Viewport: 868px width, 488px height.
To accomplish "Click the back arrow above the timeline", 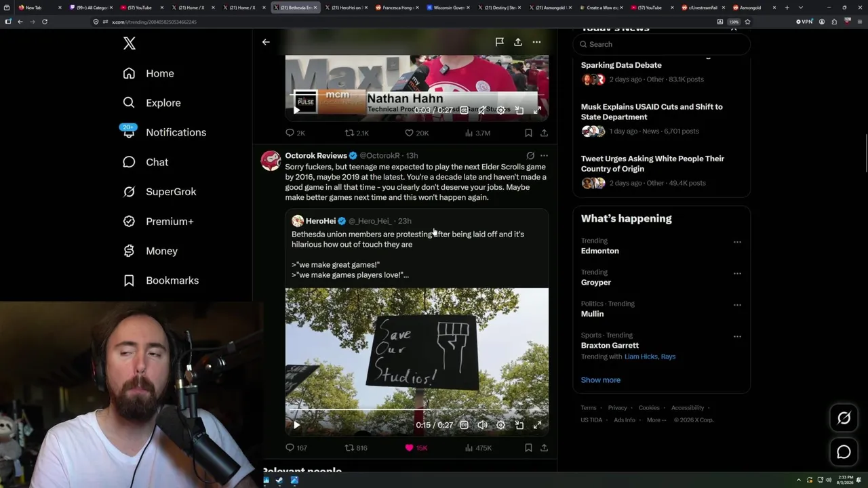I will point(266,42).
